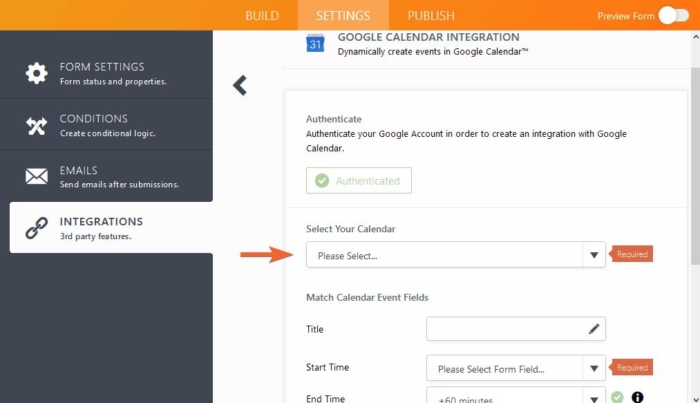Click the Select Your Calendar label

tap(350, 229)
